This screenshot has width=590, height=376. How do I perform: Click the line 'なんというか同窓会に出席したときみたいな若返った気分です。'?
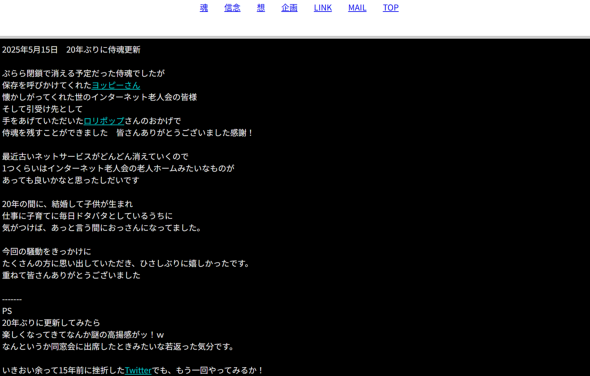click(118, 347)
